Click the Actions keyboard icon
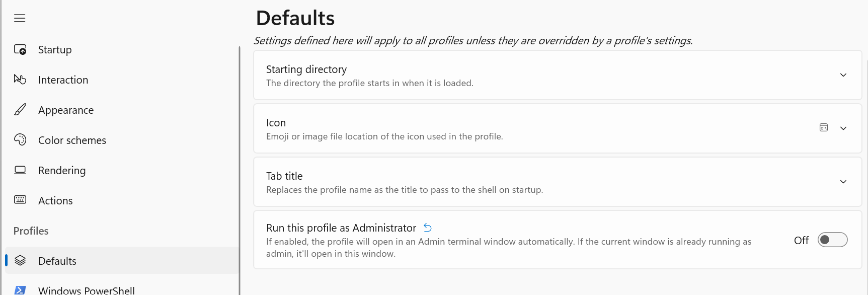Screen dimensions: 868x295 click(20, 200)
